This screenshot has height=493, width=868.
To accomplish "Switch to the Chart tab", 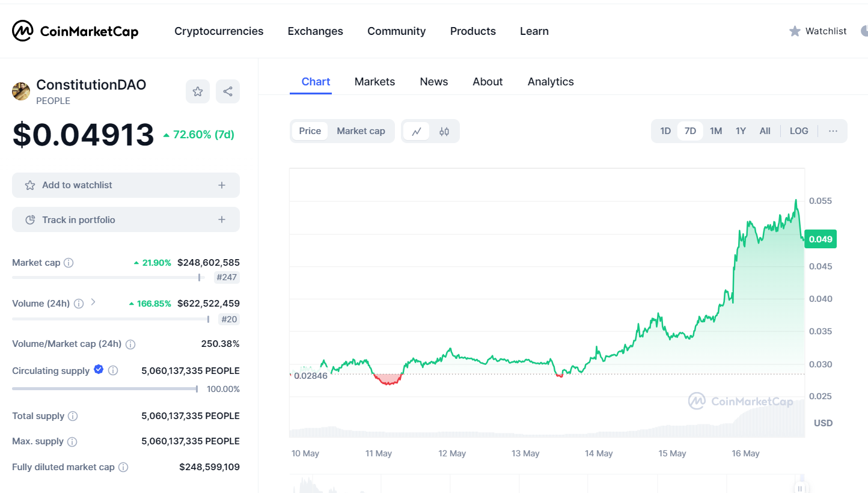I will click(x=316, y=82).
